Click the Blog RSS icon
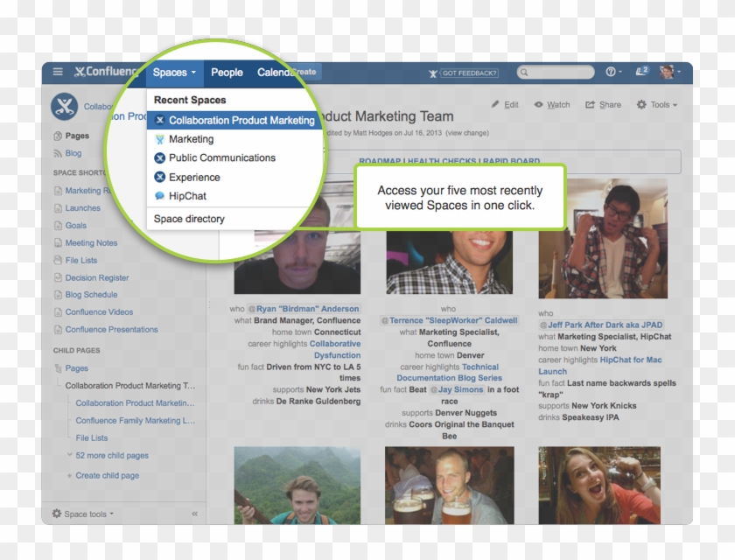 coord(58,153)
